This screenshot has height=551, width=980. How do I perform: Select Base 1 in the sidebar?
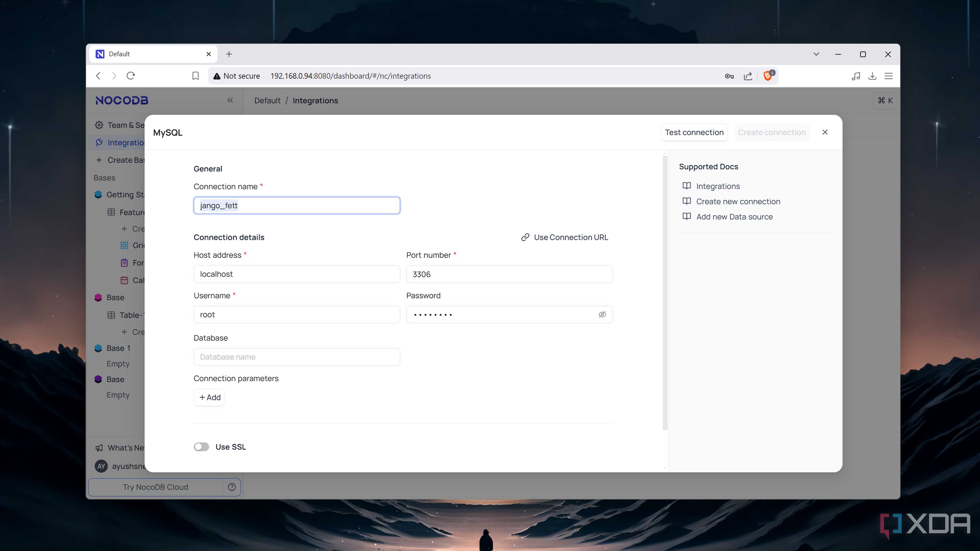point(113,348)
